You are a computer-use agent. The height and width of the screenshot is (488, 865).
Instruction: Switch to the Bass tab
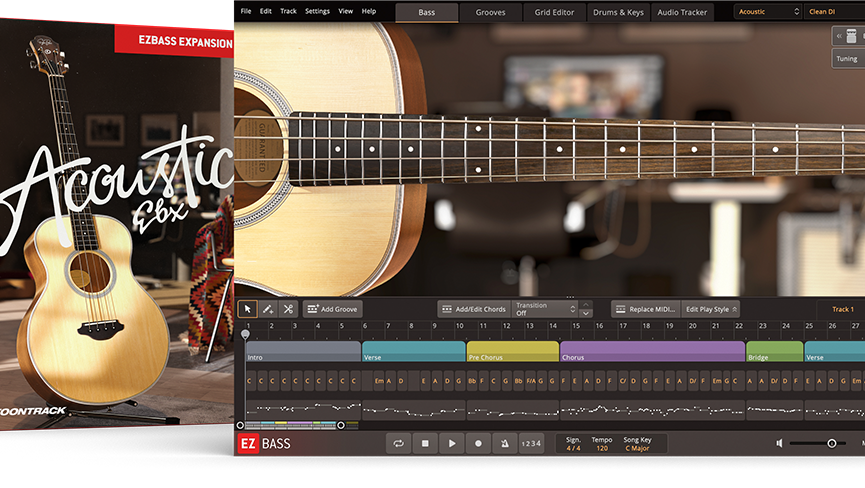point(426,12)
